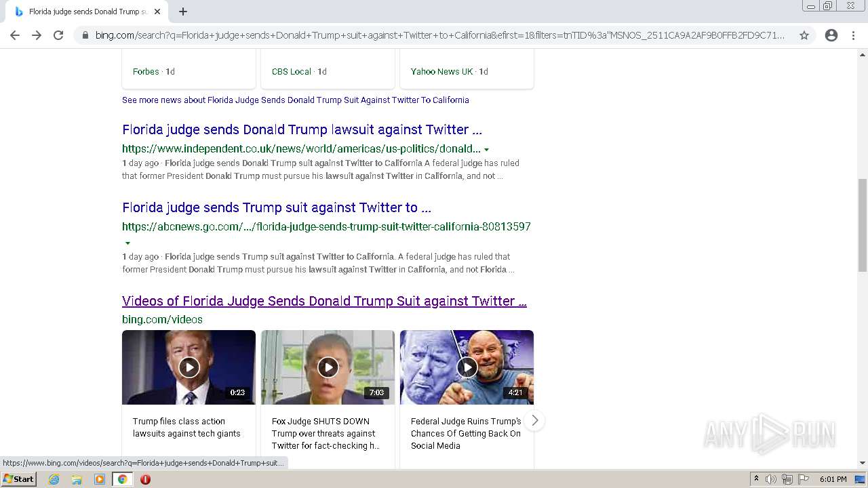Play Trump files class action video
Screen dimensions: 868x488
click(x=189, y=367)
